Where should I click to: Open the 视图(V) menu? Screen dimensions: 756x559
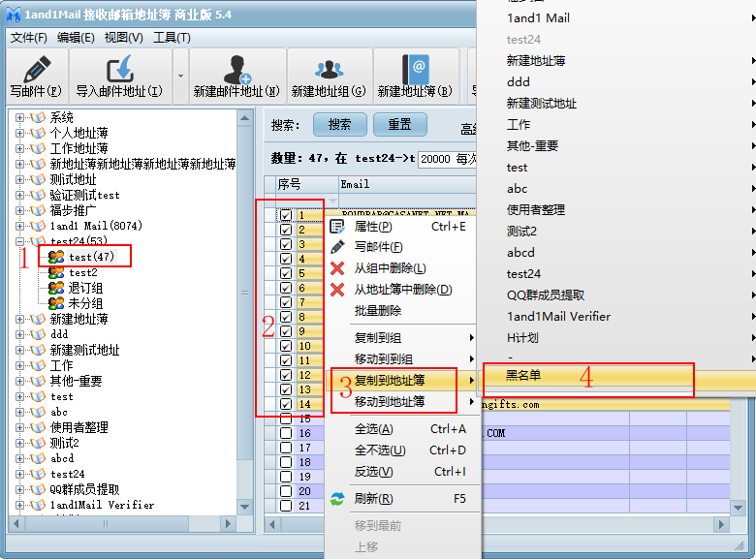tap(123, 37)
